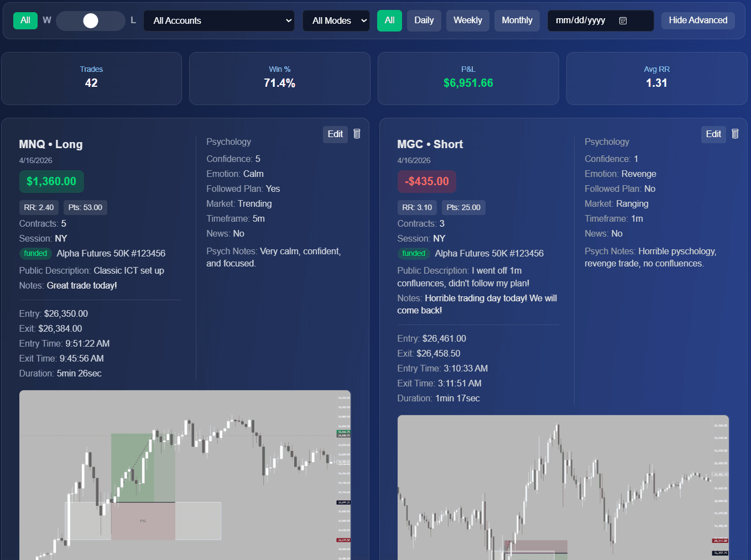
Task: Click Duration: 1min 17sec text
Action: tap(439, 398)
